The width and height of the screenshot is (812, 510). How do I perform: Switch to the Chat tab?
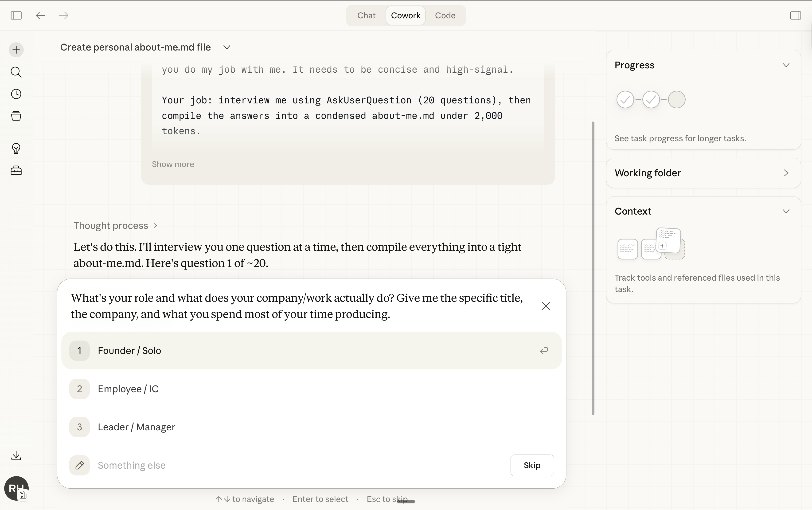pyautogui.click(x=366, y=16)
